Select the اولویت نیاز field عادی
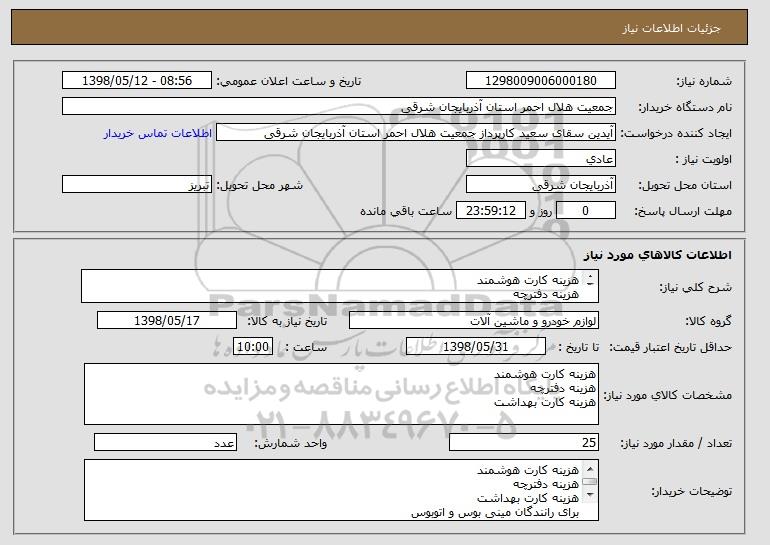The image size is (770, 545). point(541,159)
